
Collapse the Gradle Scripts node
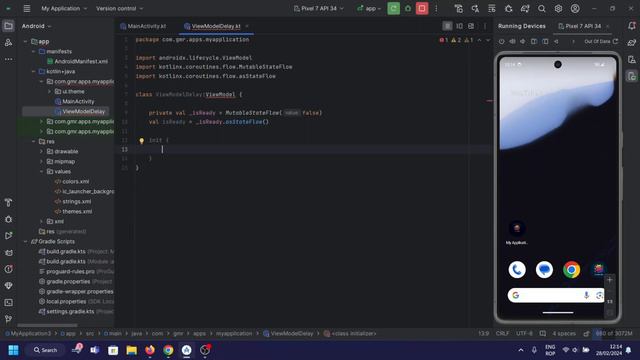pos(25,242)
